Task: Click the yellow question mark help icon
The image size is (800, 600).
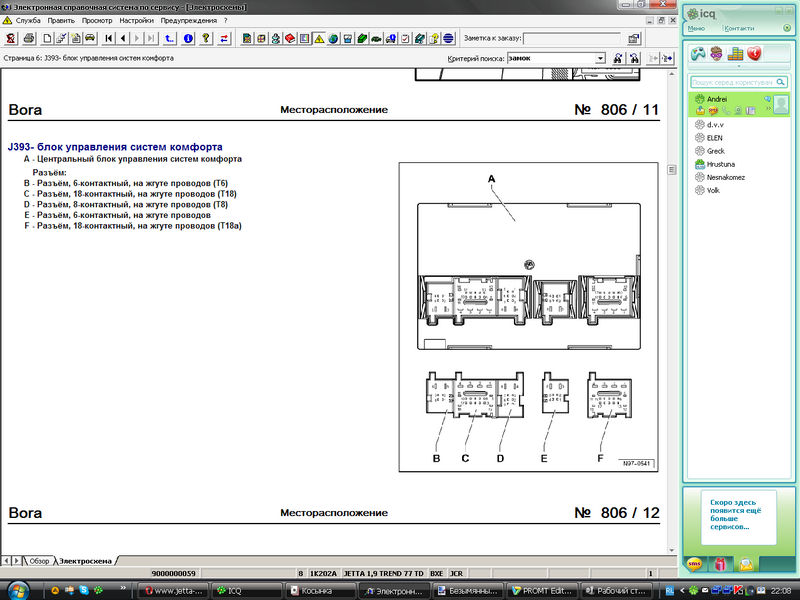Action: pyautogui.click(x=206, y=38)
